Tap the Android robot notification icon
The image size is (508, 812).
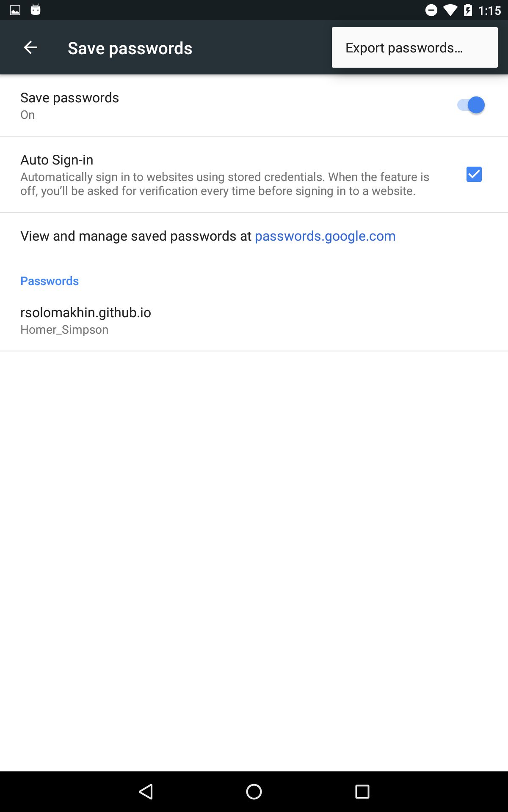pyautogui.click(x=36, y=10)
